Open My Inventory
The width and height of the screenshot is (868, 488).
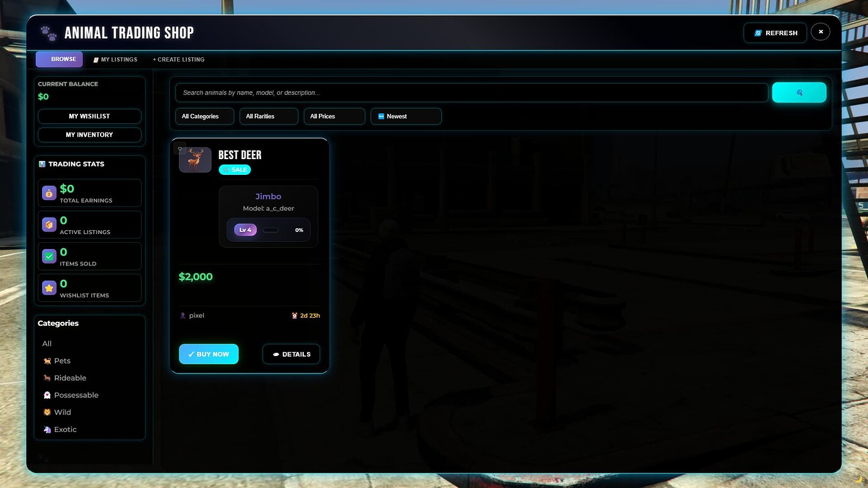pyautogui.click(x=89, y=135)
